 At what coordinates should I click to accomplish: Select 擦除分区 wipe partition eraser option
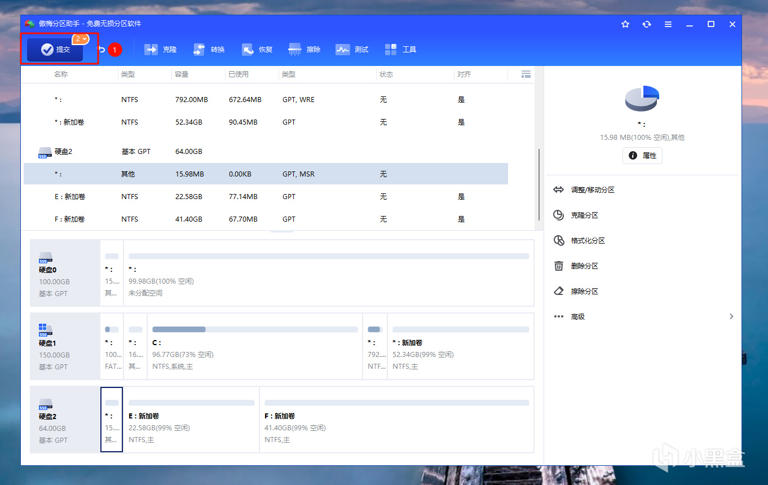[x=576, y=291]
